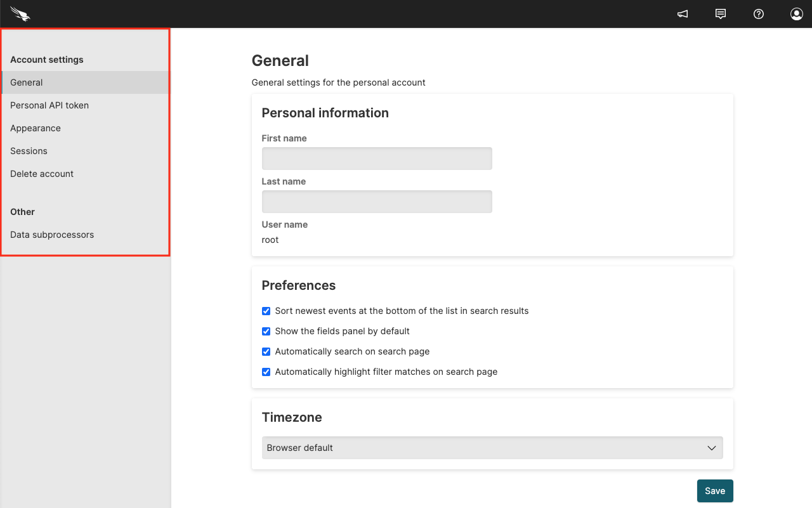The height and width of the screenshot is (508, 812).
Task: Open the Delete account page
Action: (x=41, y=174)
